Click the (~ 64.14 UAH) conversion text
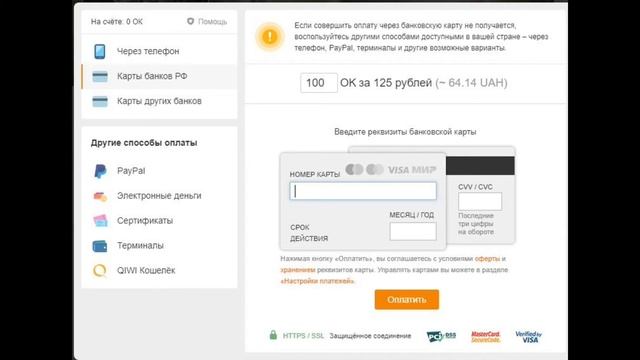 tap(471, 83)
